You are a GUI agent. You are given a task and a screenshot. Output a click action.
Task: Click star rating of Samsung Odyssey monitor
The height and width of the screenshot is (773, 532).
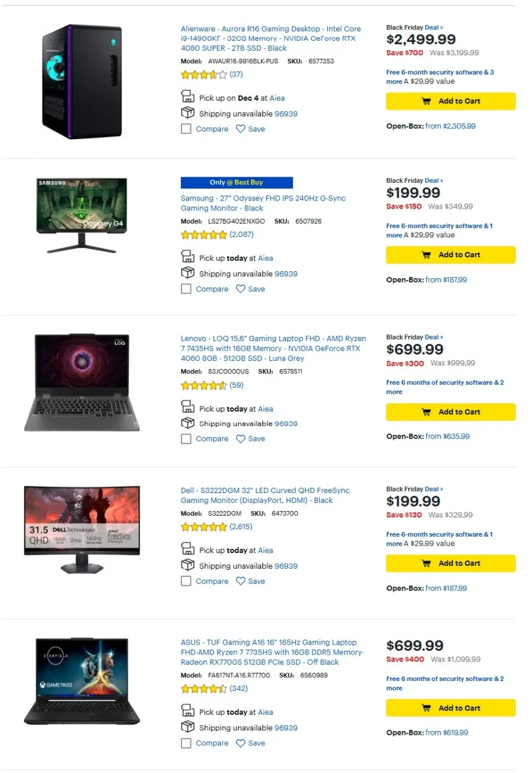[x=203, y=235]
